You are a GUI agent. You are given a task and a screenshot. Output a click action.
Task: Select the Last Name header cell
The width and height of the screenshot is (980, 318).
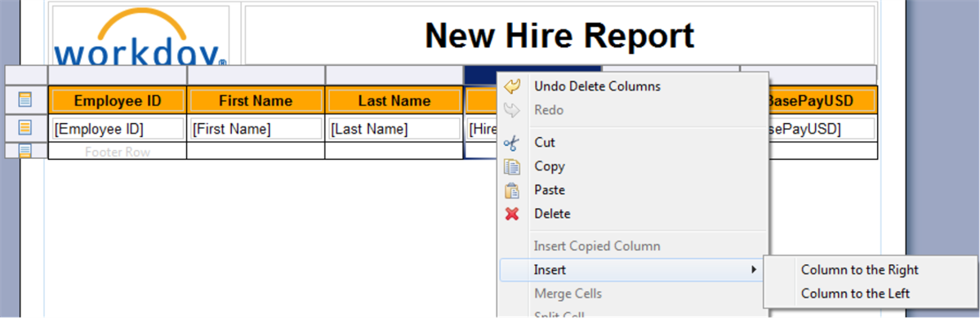394,101
